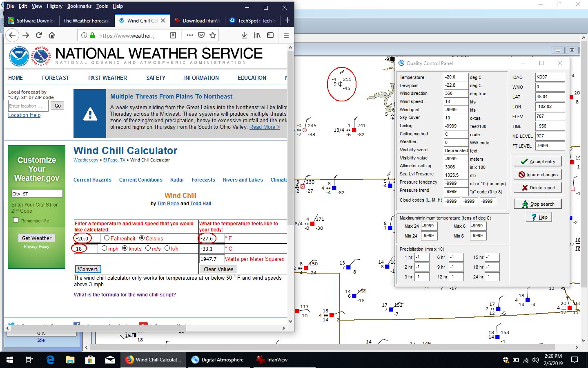Image resolution: width=588 pixels, height=368 pixels.
Task: Click wind speed input field showing 18
Action: [x=86, y=249]
